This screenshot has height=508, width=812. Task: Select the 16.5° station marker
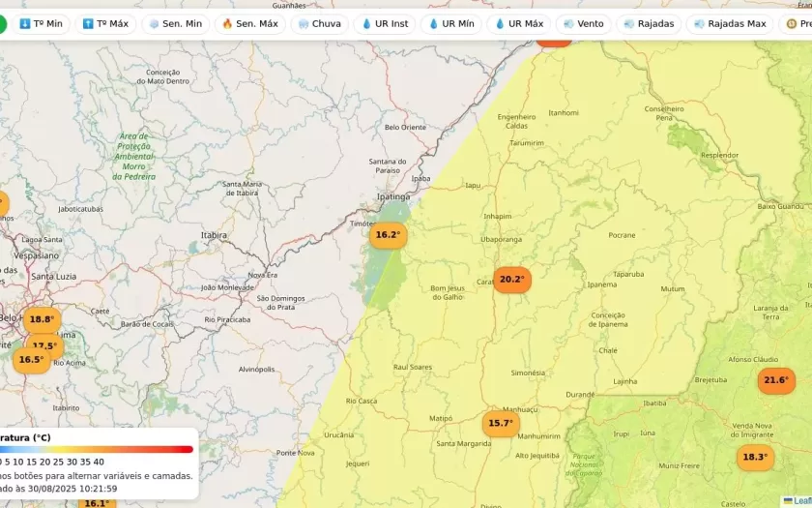pos(31,360)
